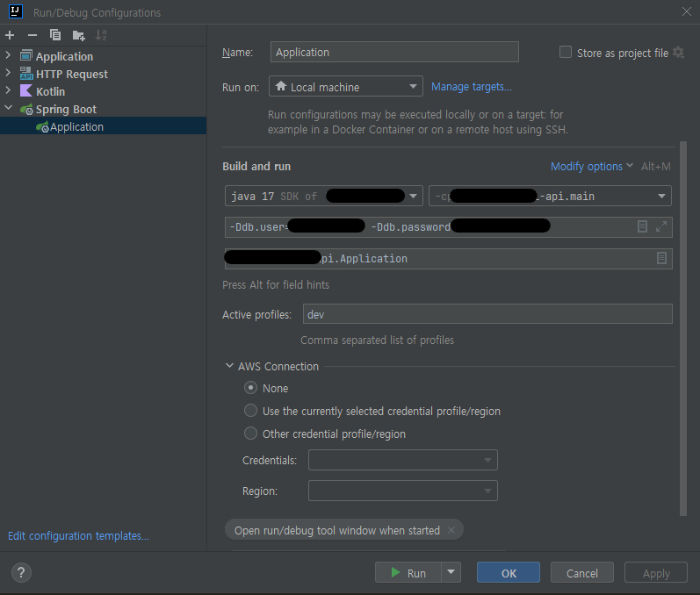Create a new configuration folder
Screen dimensions: 700x595
[78, 35]
